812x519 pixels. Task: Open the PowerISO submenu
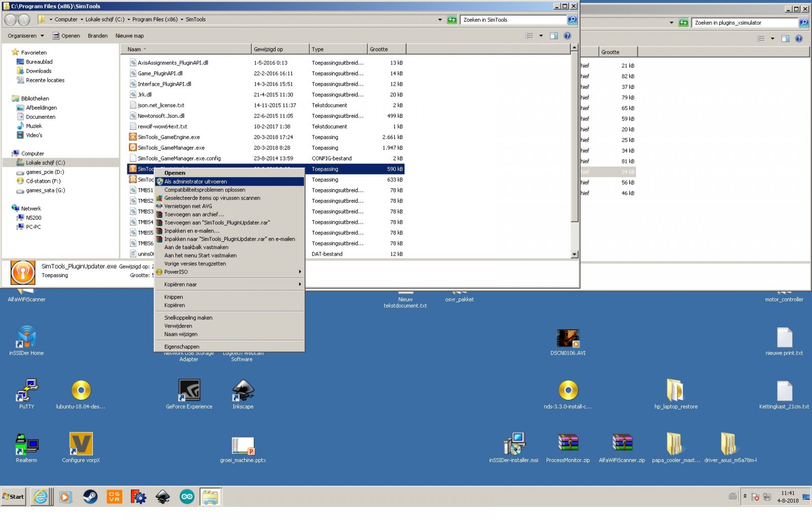pos(229,272)
